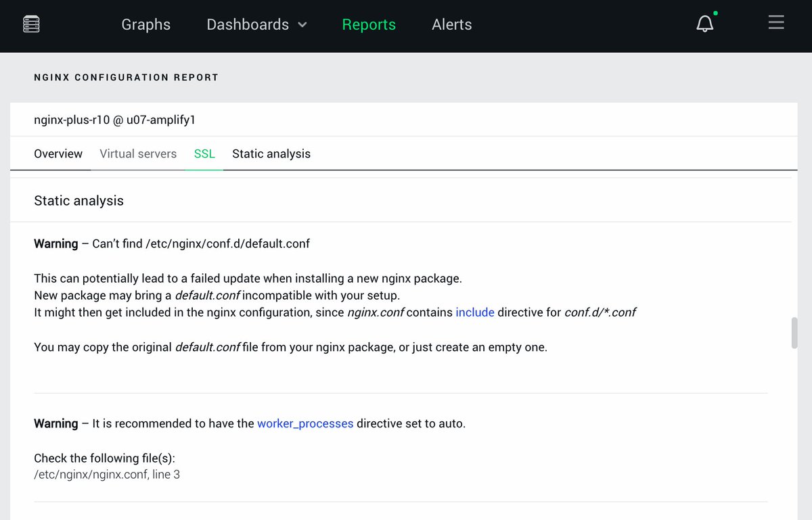812x520 pixels.
Task: Open the worker_processes directive link
Action: pos(305,424)
